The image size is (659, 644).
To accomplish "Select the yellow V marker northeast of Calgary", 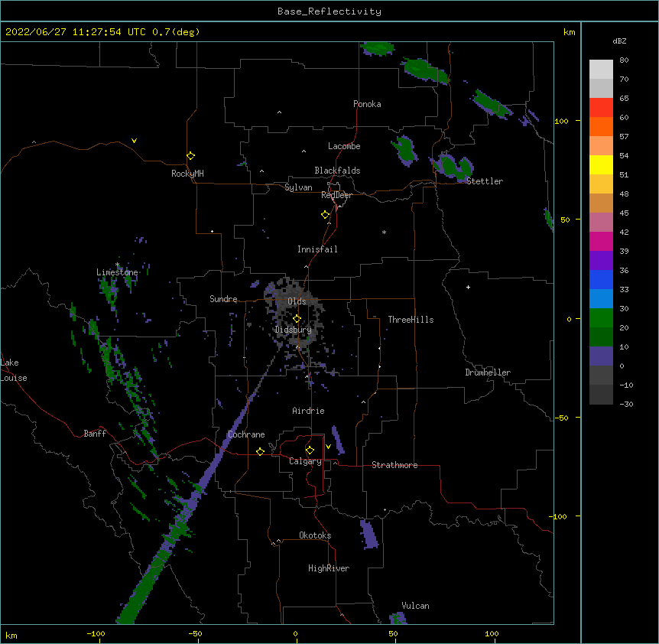I will tap(328, 447).
